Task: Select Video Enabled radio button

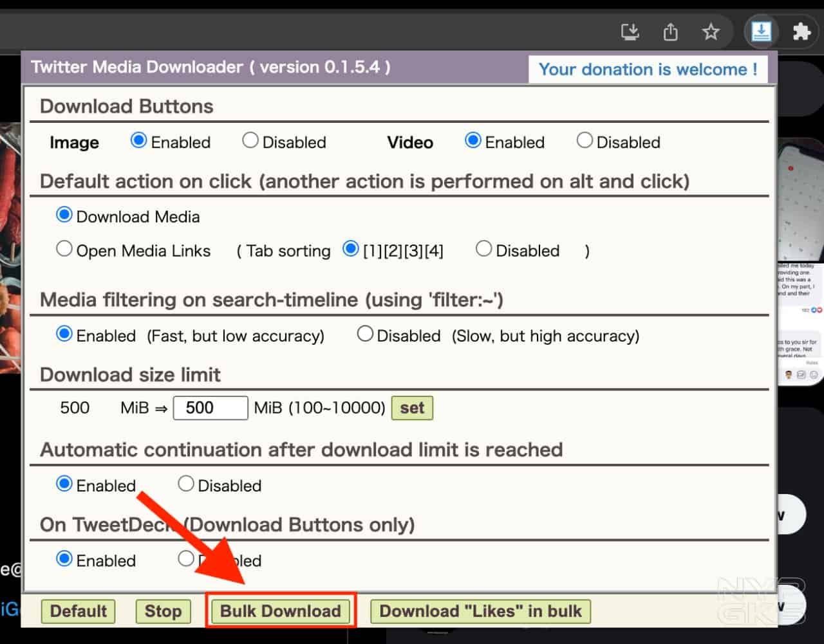Action: pos(473,140)
